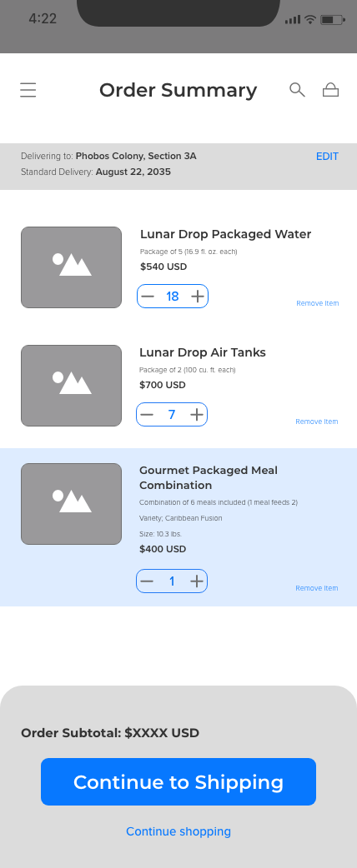This screenshot has height=868, width=357.
Task: Remove Gourmet Packaged Meal Combination item
Action: pyautogui.click(x=316, y=588)
